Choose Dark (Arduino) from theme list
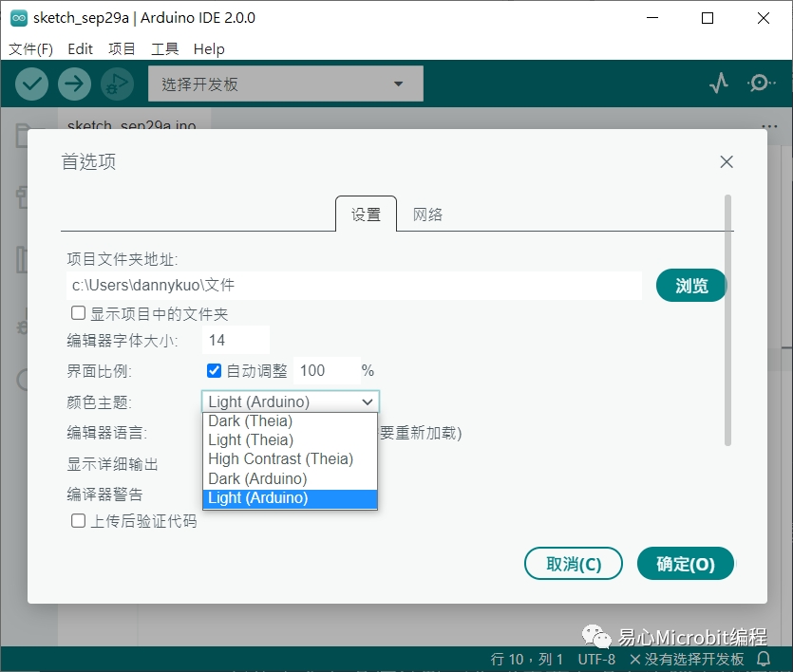Screen dimensions: 793x672 pos(257,478)
